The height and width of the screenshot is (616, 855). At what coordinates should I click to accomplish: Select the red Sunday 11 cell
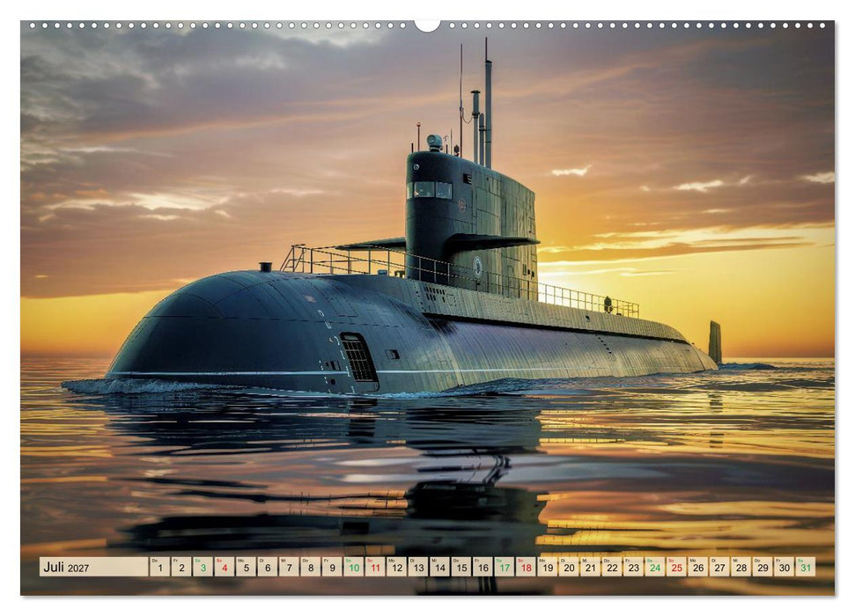point(375,567)
